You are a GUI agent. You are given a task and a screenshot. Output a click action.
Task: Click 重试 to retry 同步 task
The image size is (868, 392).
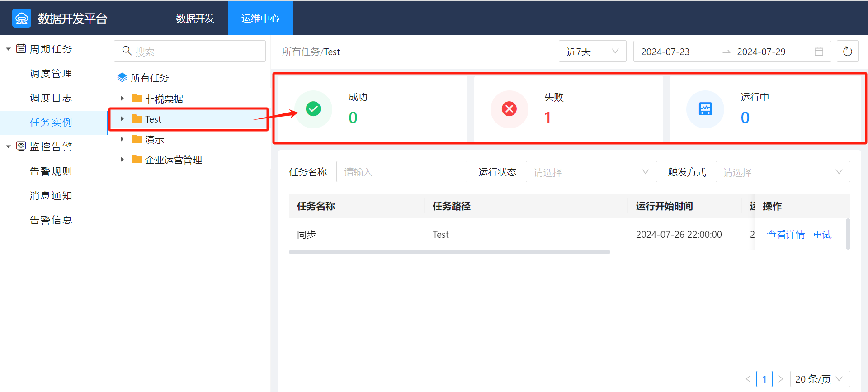click(x=822, y=234)
